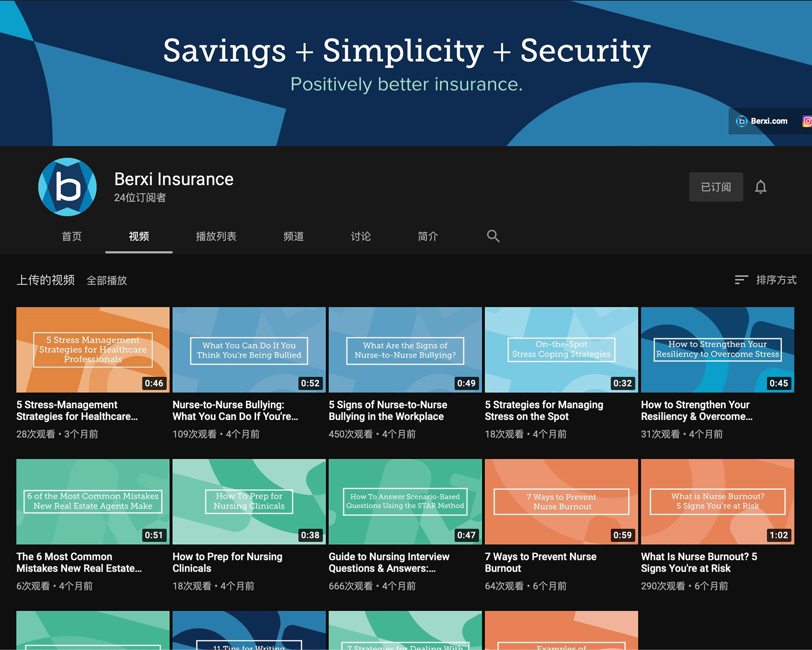This screenshot has height=650, width=812.
Task: Open the 播放列表 tab
Action: tap(216, 237)
